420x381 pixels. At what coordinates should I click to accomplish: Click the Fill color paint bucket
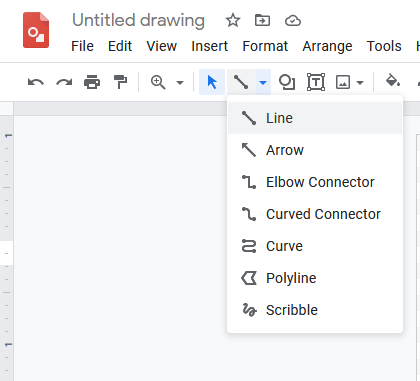tap(393, 81)
